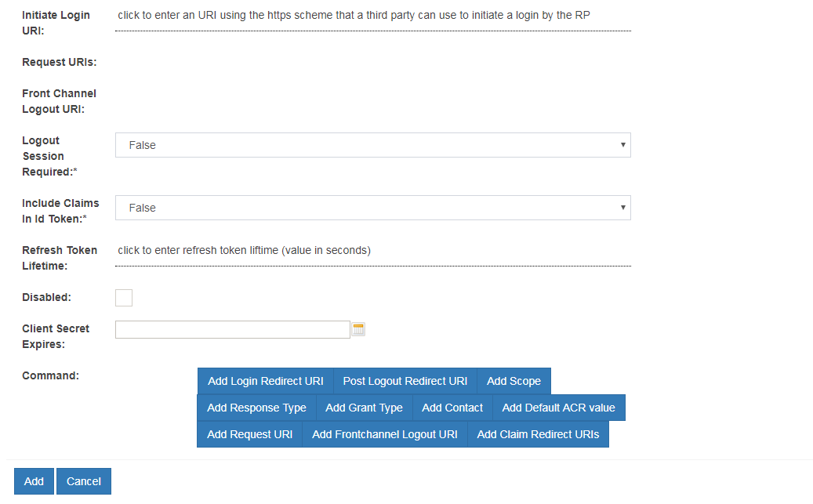Click the Add button to save client
The height and width of the screenshot is (504, 813).
tap(34, 481)
